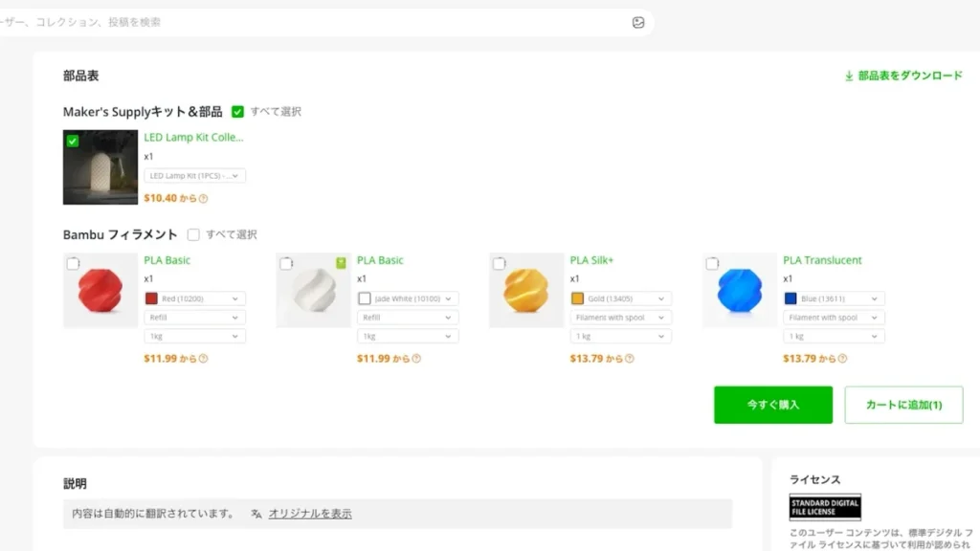Click the カートに追加(1) button
Screen dimensions: 980x551
pyautogui.click(x=903, y=405)
